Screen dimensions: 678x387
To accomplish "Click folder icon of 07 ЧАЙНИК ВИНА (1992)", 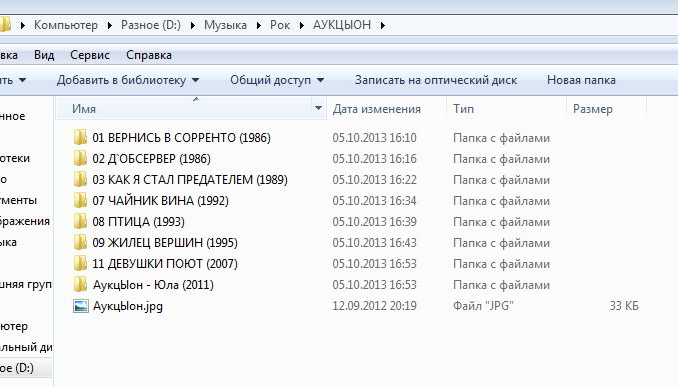I will [x=80, y=201].
